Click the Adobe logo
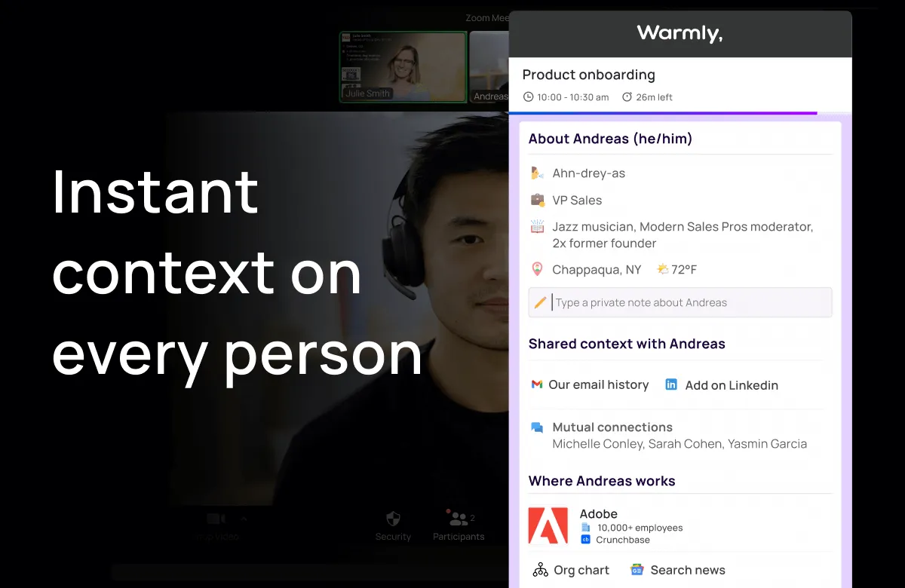905x588 pixels. pos(548,525)
